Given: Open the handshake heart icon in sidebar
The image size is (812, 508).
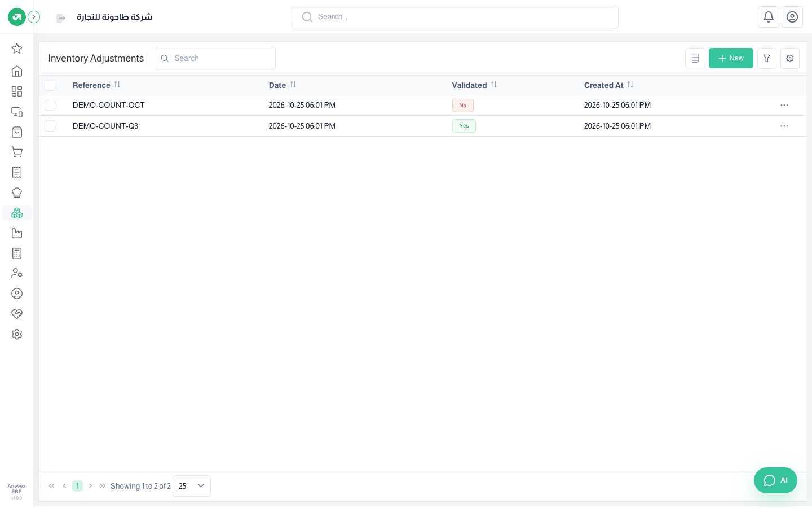Looking at the screenshot, I should click(x=17, y=314).
